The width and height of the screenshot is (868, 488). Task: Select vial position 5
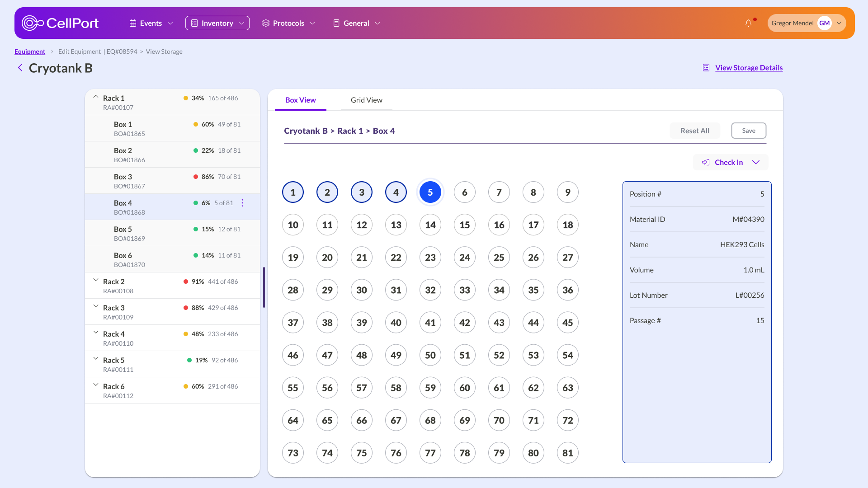[430, 192]
